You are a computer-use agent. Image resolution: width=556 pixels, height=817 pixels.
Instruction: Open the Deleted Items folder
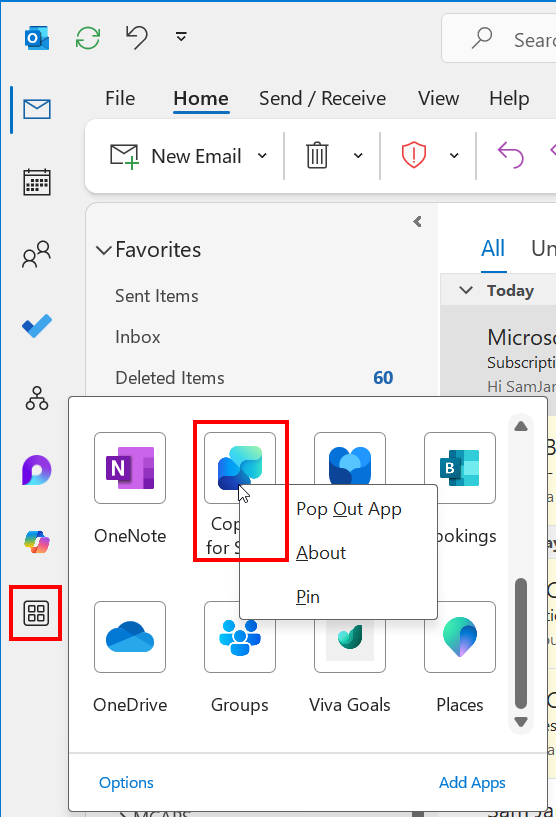(254, 378)
